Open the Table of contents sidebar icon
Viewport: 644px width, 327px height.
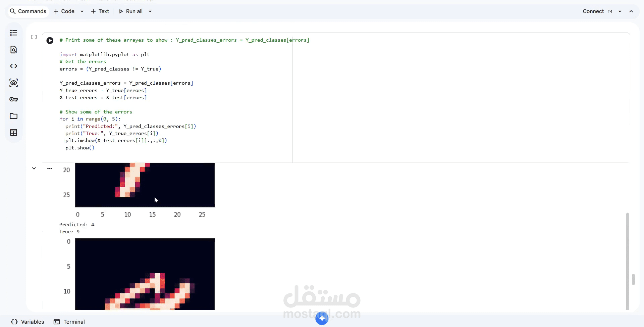(13, 33)
